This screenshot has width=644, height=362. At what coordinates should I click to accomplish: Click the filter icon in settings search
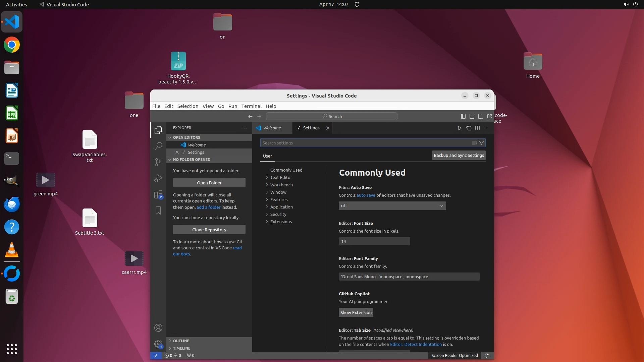point(481,143)
